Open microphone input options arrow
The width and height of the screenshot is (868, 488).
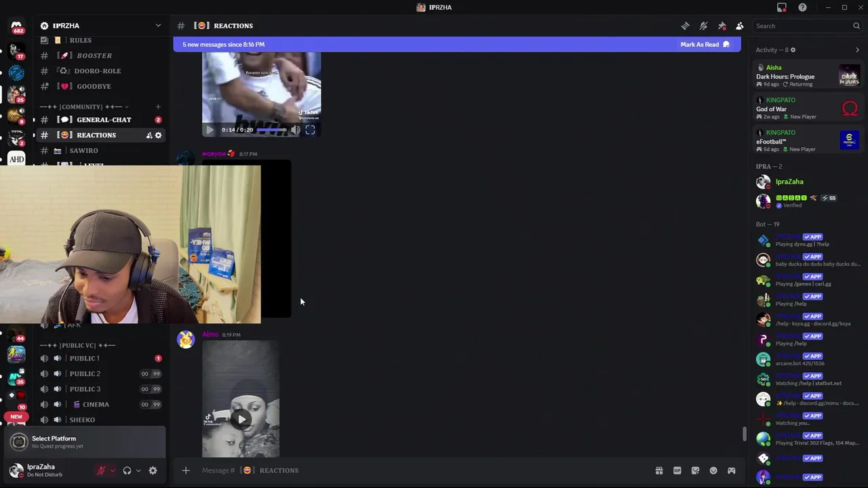(113, 470)
